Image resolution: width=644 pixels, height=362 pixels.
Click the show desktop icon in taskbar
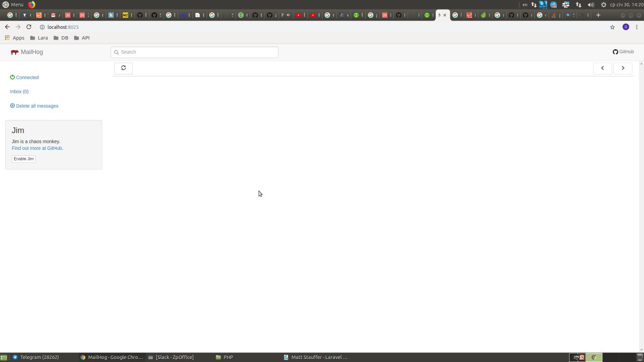tap(4, 357)
